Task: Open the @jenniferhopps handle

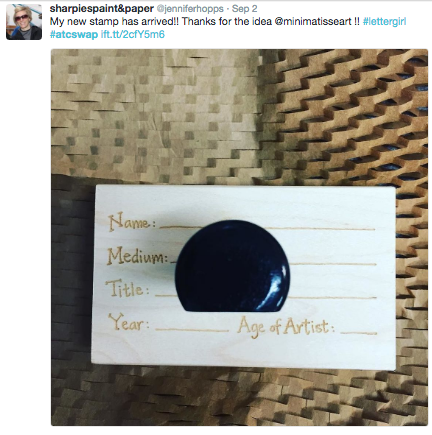Action: pyautogui.click(x=190, y=9)
